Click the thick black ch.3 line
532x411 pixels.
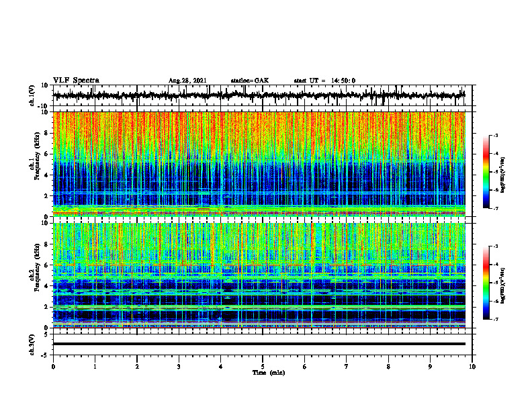point(259,344)
